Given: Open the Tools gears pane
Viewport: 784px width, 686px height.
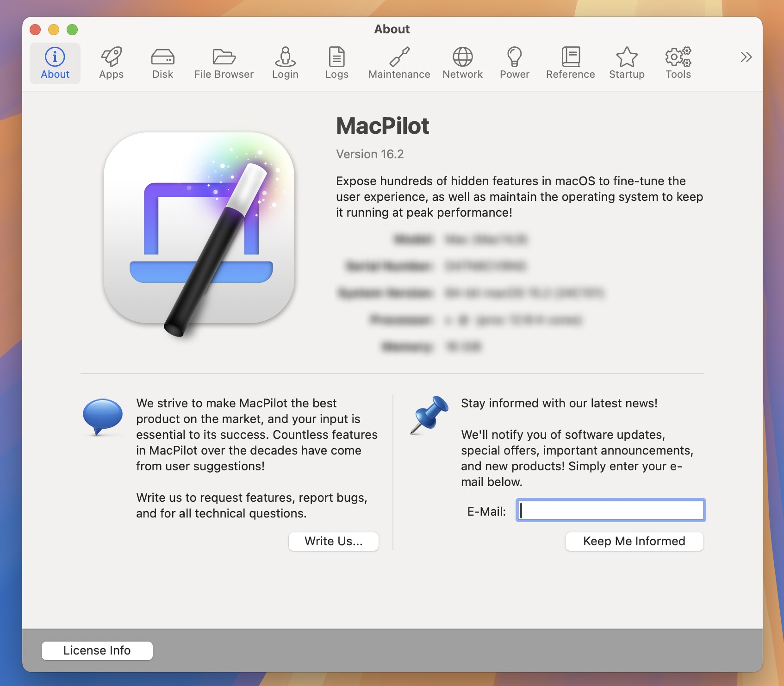Looking at the screenshot, I should click(678, 63).
